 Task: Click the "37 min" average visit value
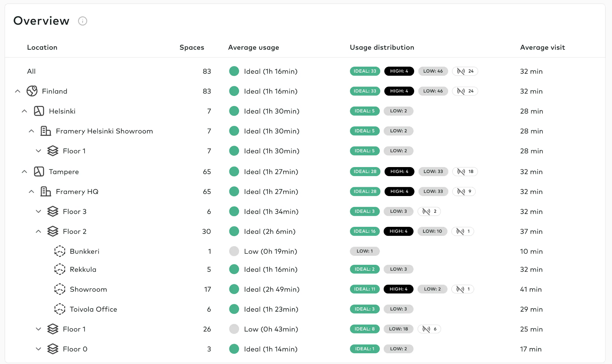tap(531, 231)
